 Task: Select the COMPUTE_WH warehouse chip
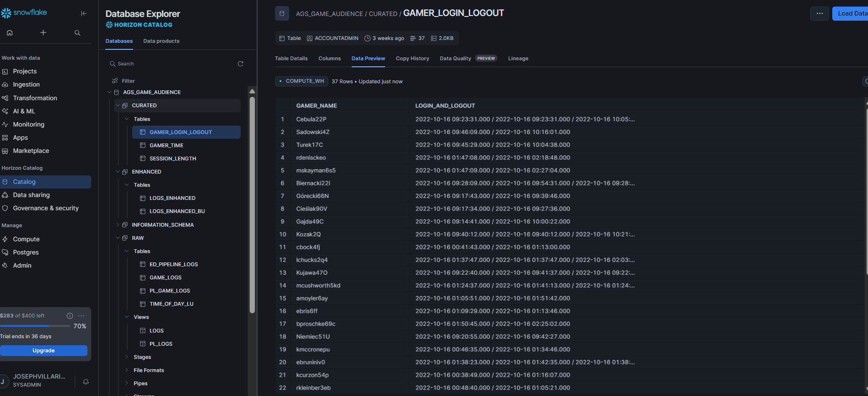point(301,81)
